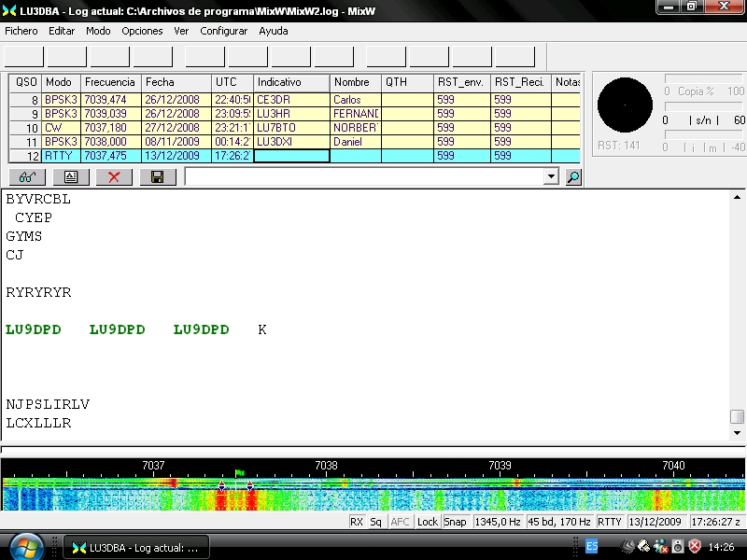Toggle Snap in the status bar
Screen dimensions: 747x560
[x=456, y=522]
